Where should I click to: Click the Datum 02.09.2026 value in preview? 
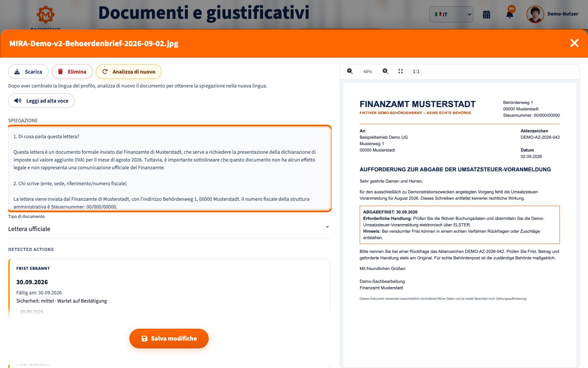pyautogui.click(x=531, y=157)
